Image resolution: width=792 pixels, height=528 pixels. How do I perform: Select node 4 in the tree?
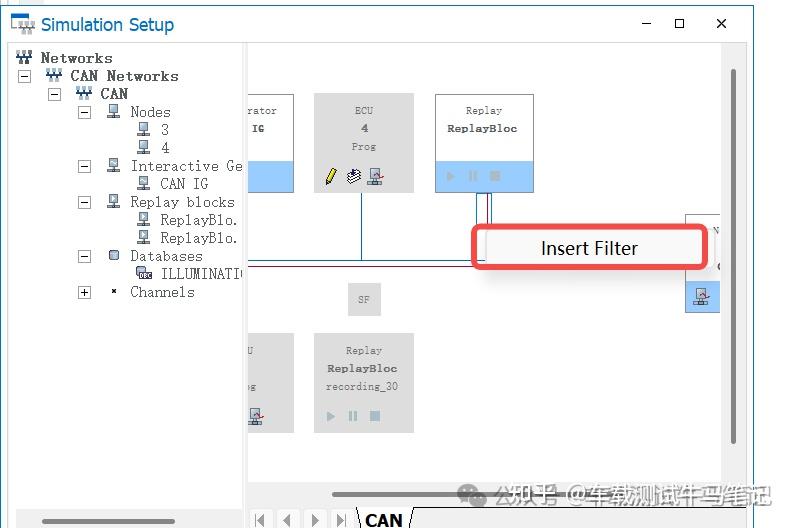165,148
